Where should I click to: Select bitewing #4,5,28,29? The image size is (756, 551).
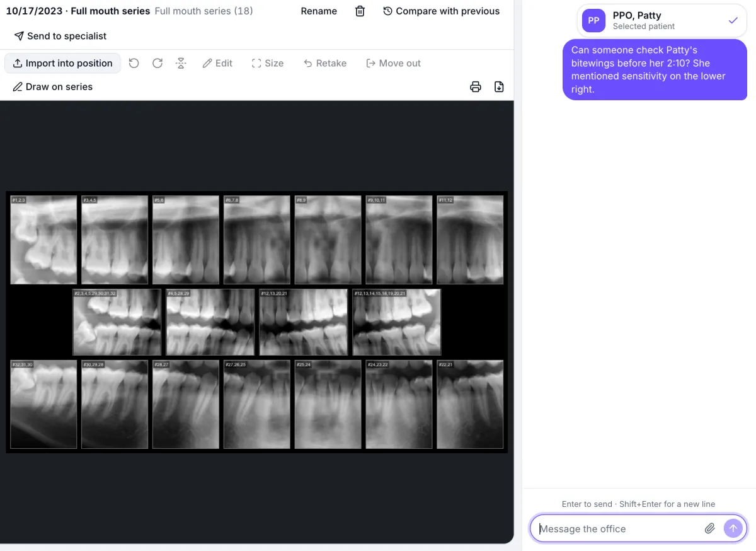[210, 322]
